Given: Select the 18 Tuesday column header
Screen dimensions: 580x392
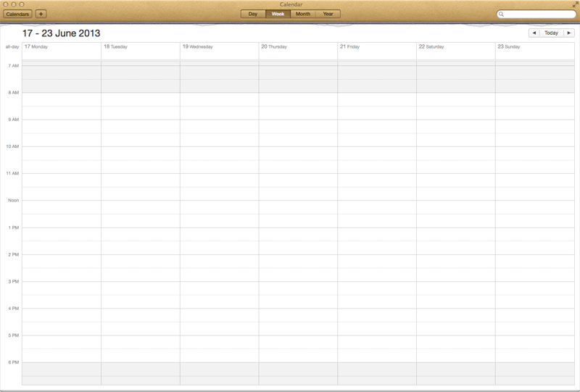Looking at the screenshot, I should (x=141, y=51).
